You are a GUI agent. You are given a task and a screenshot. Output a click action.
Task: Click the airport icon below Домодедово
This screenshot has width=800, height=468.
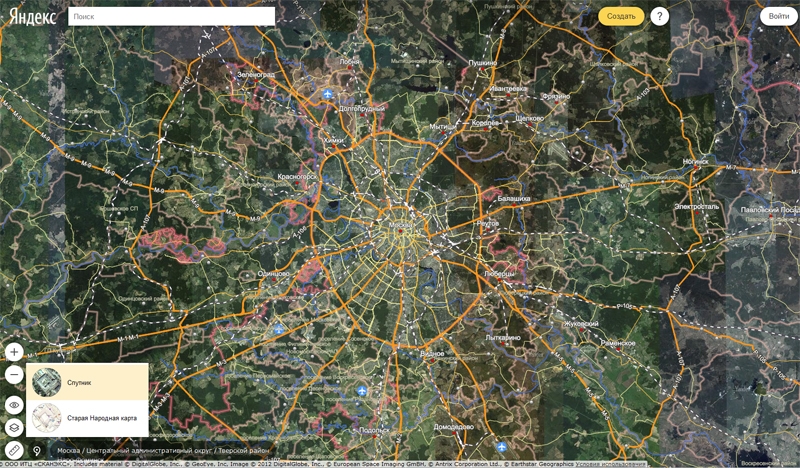(502, 447)
